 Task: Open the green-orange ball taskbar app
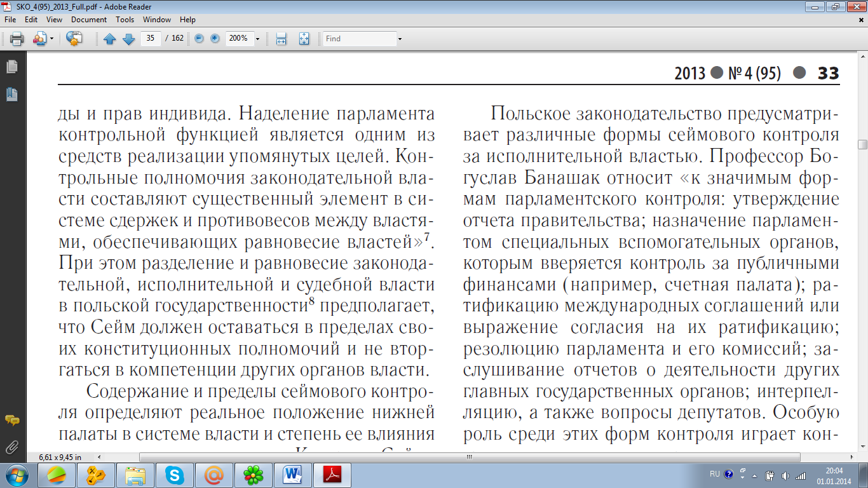[x=57, y=475]
